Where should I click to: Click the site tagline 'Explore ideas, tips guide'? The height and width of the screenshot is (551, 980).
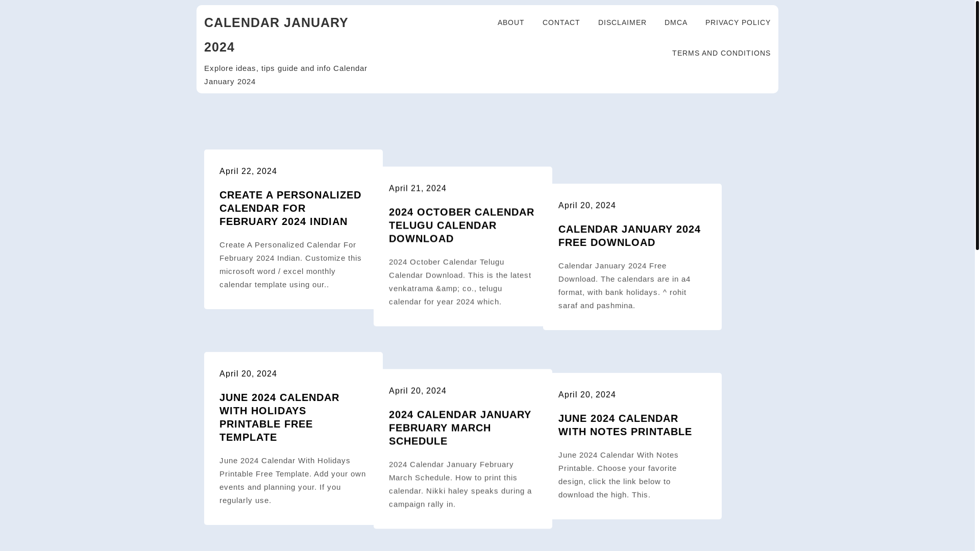[286, 74]
